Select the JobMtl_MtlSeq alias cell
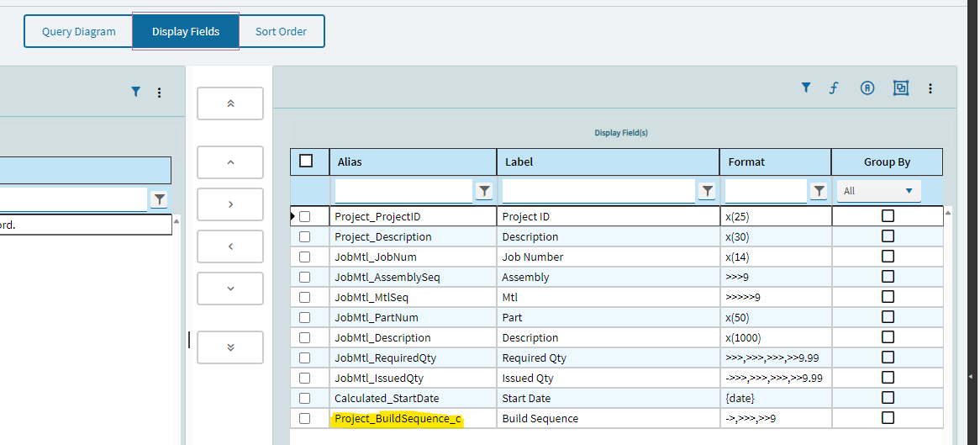Screen dimensions: 980x445 414,297
